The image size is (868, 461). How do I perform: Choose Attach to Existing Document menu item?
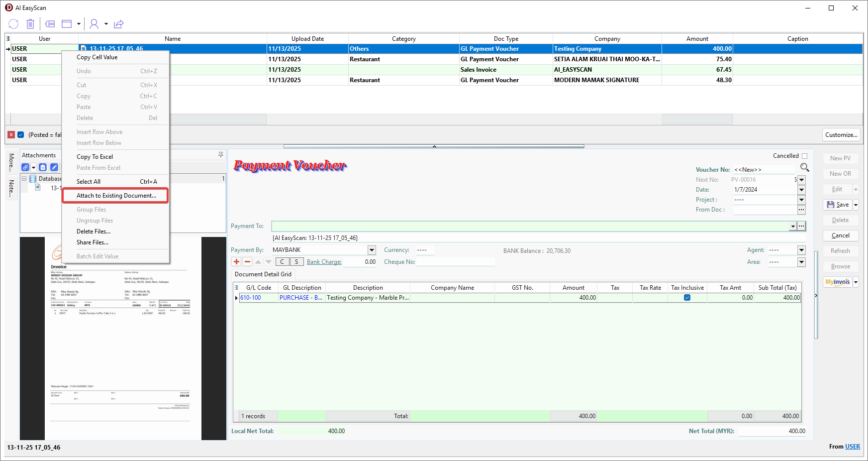pos(116,196)
